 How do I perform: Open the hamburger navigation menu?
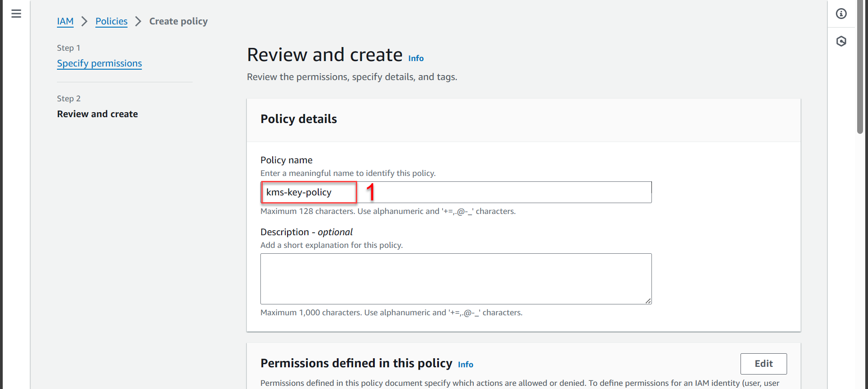point(16,14)
